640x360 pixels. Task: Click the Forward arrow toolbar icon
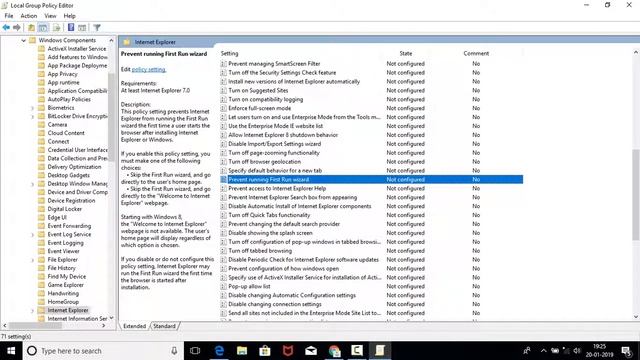point(17,27)
